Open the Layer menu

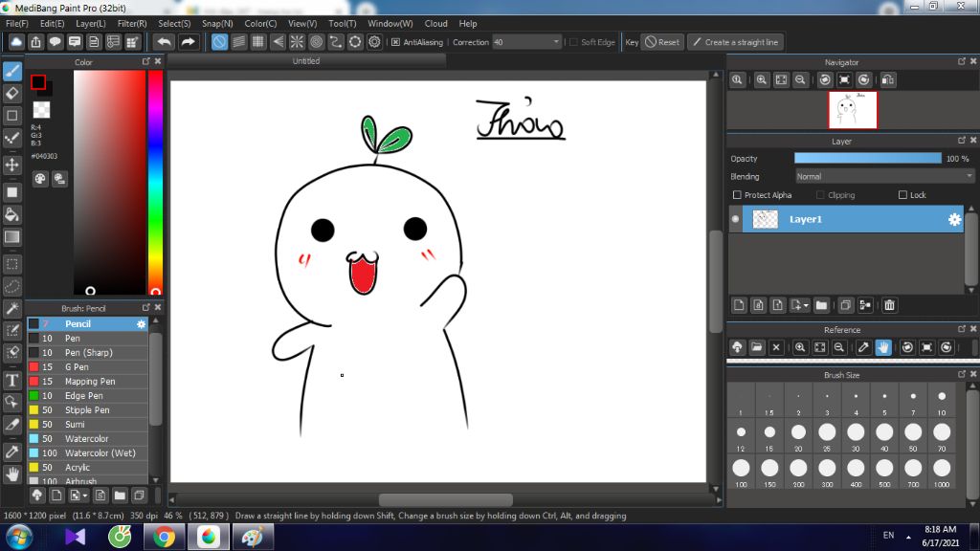click(x=91, y=24)
